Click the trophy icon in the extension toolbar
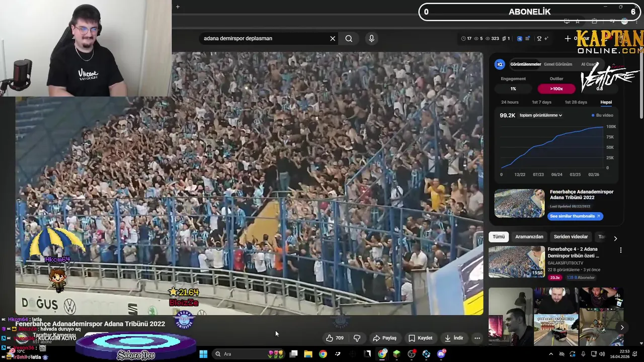This screenshot has width=644, height=362. [x=539, y=38]
